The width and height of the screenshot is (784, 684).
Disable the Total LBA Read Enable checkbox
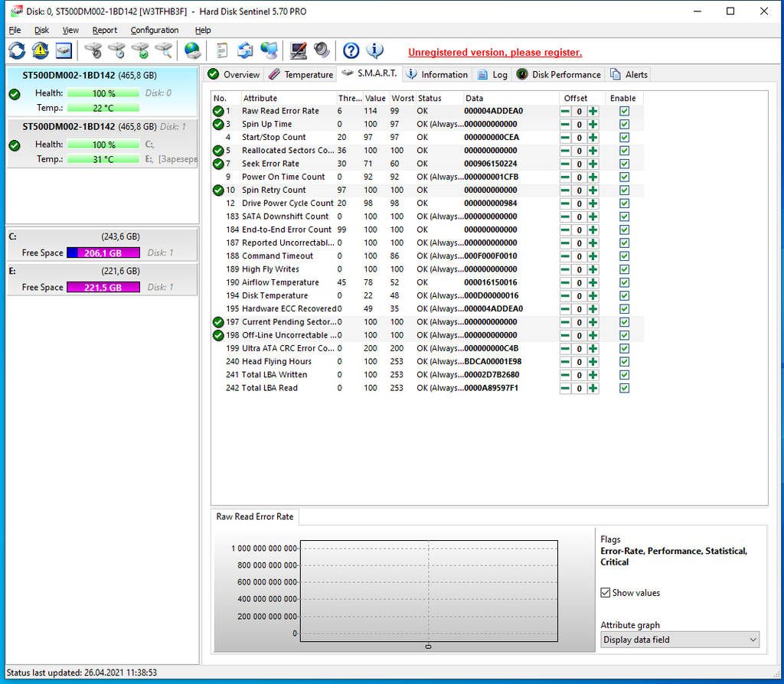coord(624,388)
